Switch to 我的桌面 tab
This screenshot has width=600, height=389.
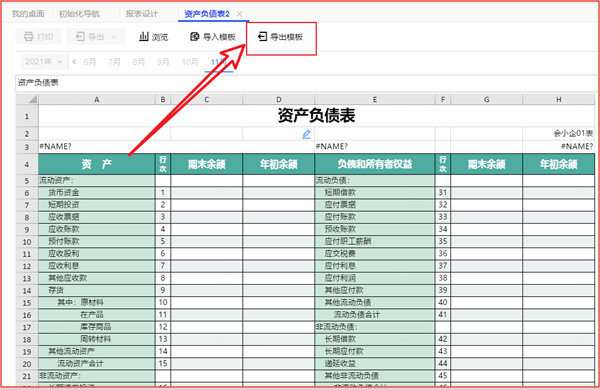(28, 14)
